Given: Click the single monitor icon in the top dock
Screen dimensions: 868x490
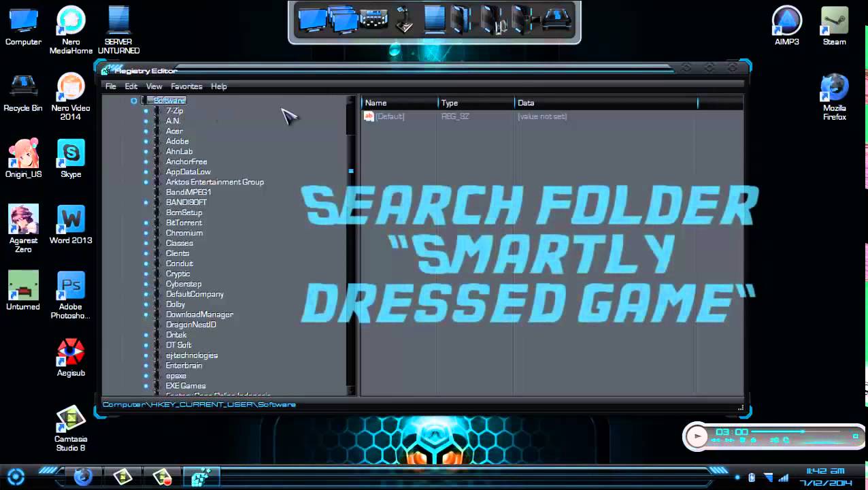Looking at the screenshot, I should (x=312, y=20).
